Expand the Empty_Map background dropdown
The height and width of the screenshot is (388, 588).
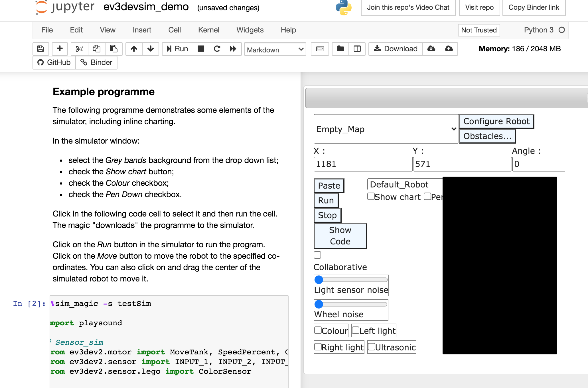(386, 129)
